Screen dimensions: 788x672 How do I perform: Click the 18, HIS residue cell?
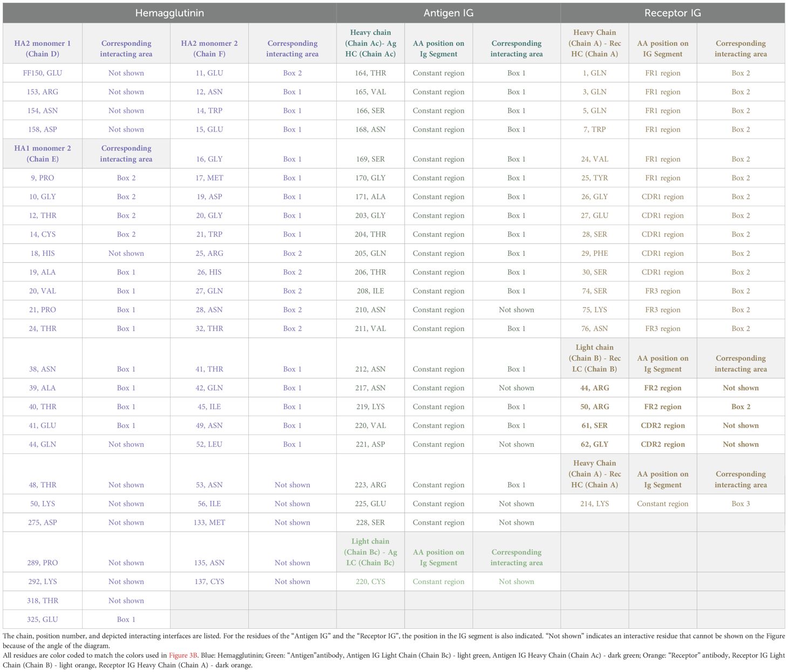43,253
